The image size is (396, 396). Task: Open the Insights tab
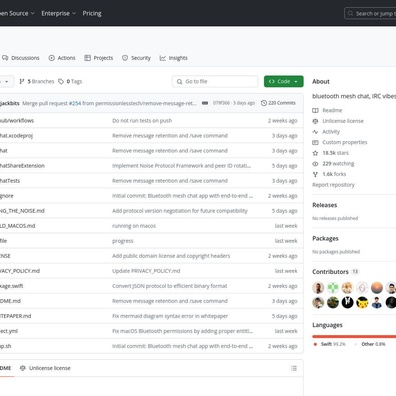coord(174,58)
